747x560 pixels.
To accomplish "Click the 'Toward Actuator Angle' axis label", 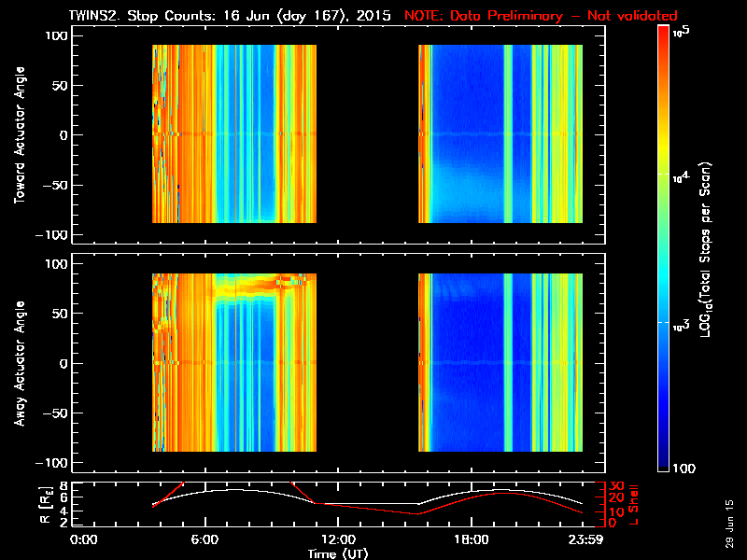I will (20, 135).
